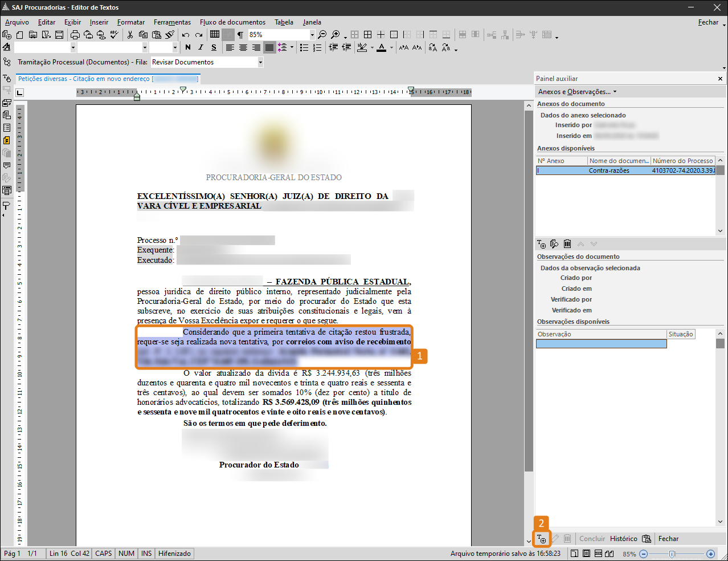This screenshot has height=561, width=728.
Task: Open the 85% zoom level dropdown
Action: [x=312, y=35]
